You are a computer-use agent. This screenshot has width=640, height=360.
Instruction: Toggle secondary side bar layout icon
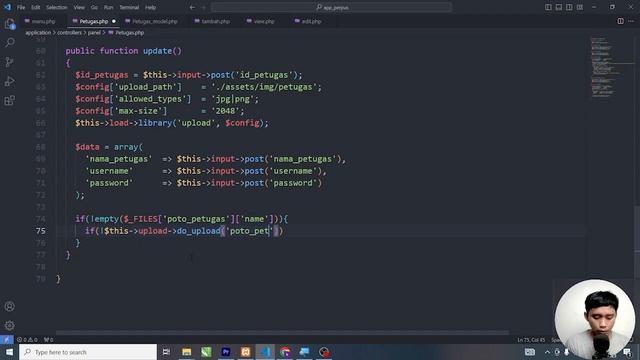569,7
